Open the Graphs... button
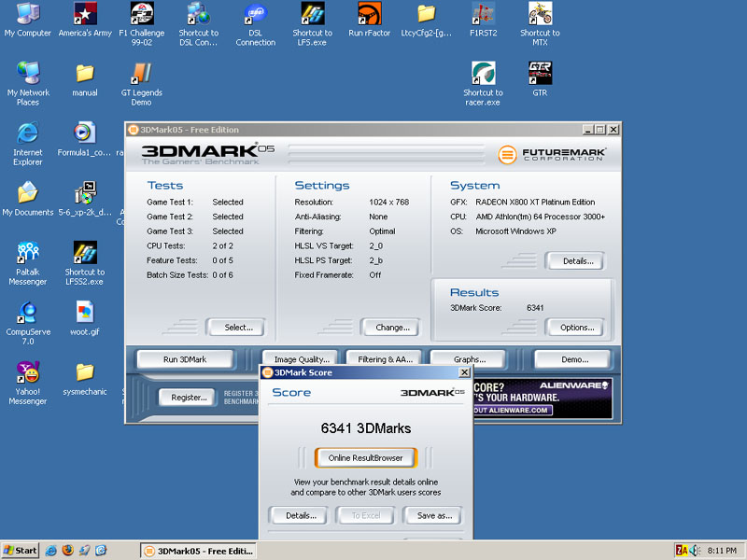Viewport: 747px width, 560px height. click(x=468, y=358)
